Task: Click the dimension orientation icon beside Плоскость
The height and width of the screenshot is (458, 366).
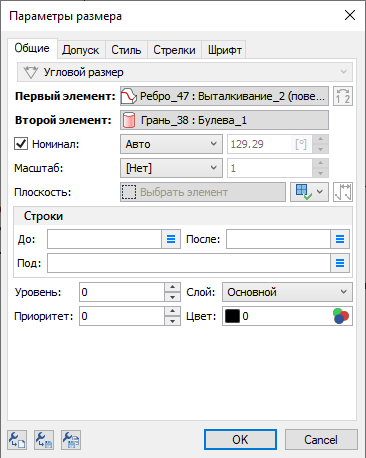Action: 343,192
